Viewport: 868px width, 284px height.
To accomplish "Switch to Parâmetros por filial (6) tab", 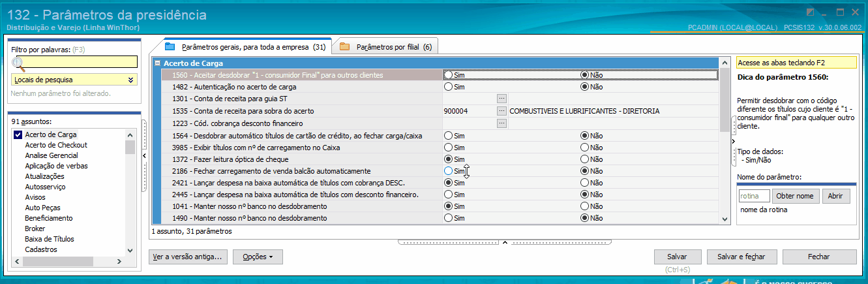I will coord(385,47).
